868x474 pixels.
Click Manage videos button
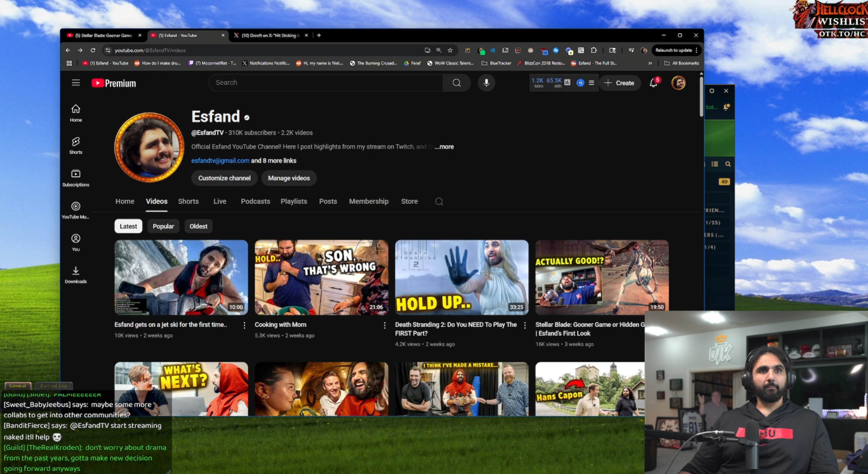(289, 178)
